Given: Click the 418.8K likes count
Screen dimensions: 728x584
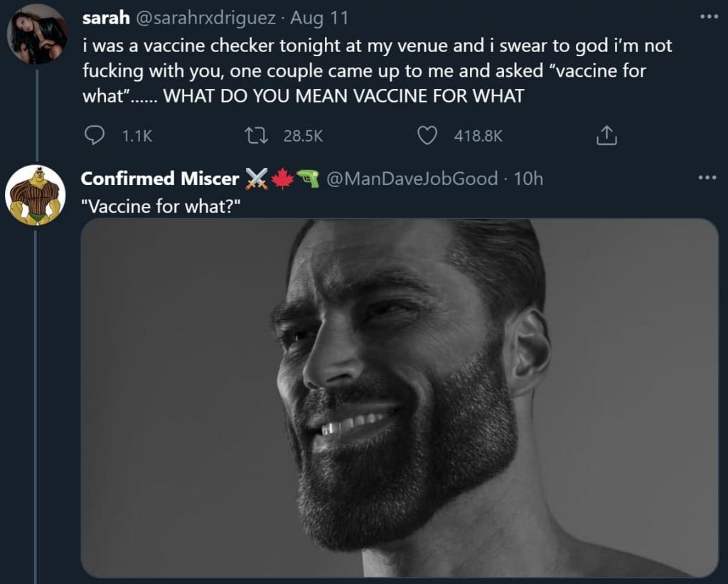Looking at the screenshot, I should pos(478,136).
